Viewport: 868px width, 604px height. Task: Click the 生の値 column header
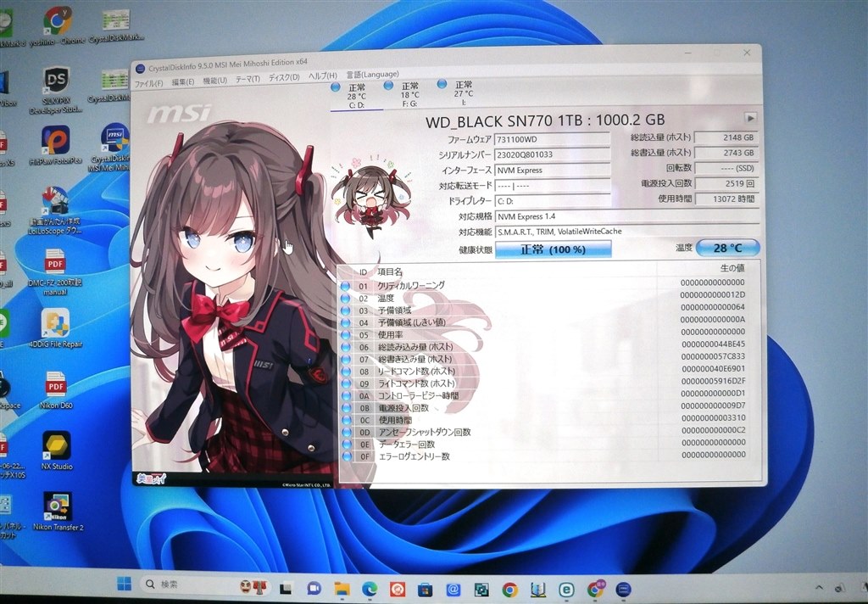coord(732,268)
